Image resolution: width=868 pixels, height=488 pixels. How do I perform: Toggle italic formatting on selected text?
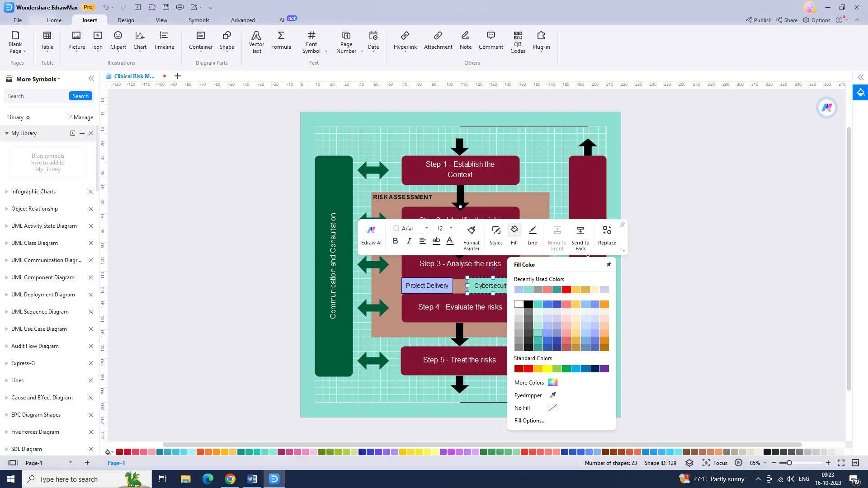(409, 241)
